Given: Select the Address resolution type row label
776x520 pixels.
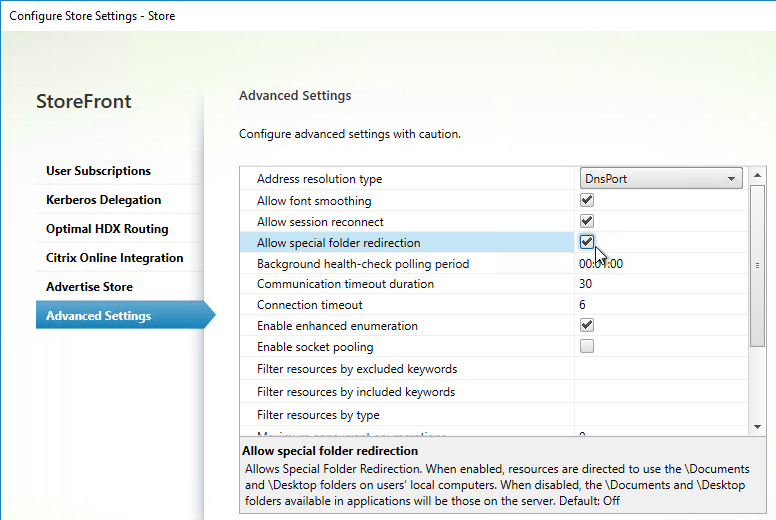Looking at the screenshot, I should [320, 179].
